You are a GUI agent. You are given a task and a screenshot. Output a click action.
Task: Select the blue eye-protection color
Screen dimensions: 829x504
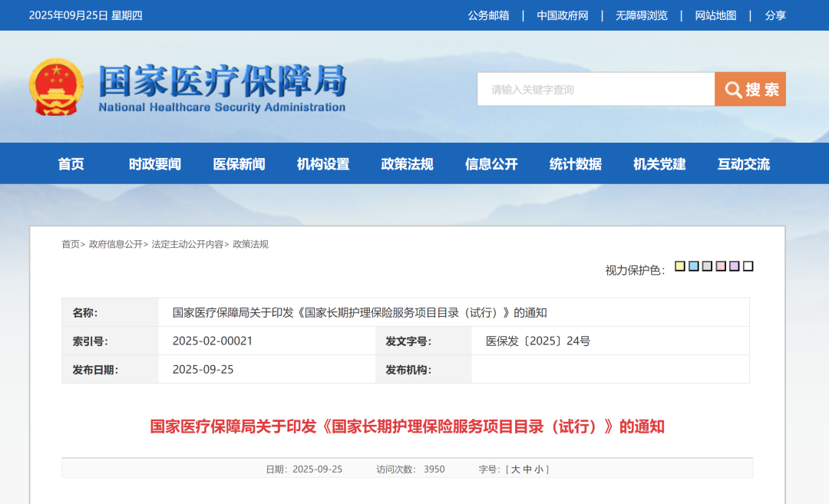coord(693,266)
